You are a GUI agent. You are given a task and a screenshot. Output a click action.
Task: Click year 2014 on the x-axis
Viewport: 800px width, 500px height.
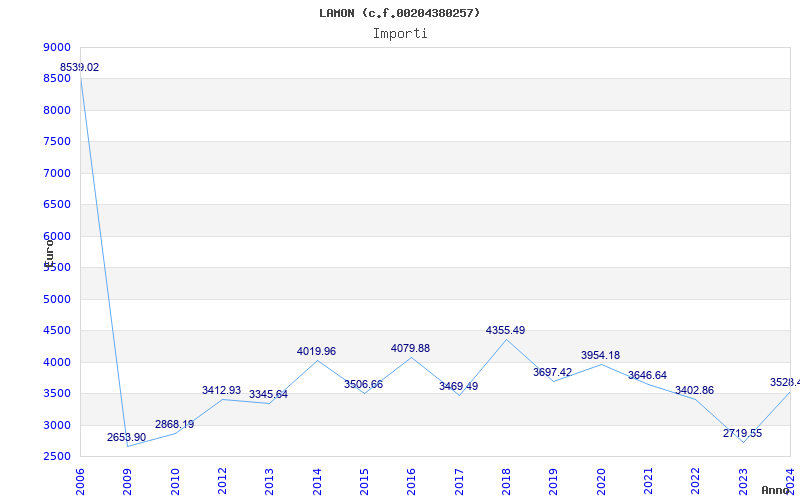click(317, 481)
